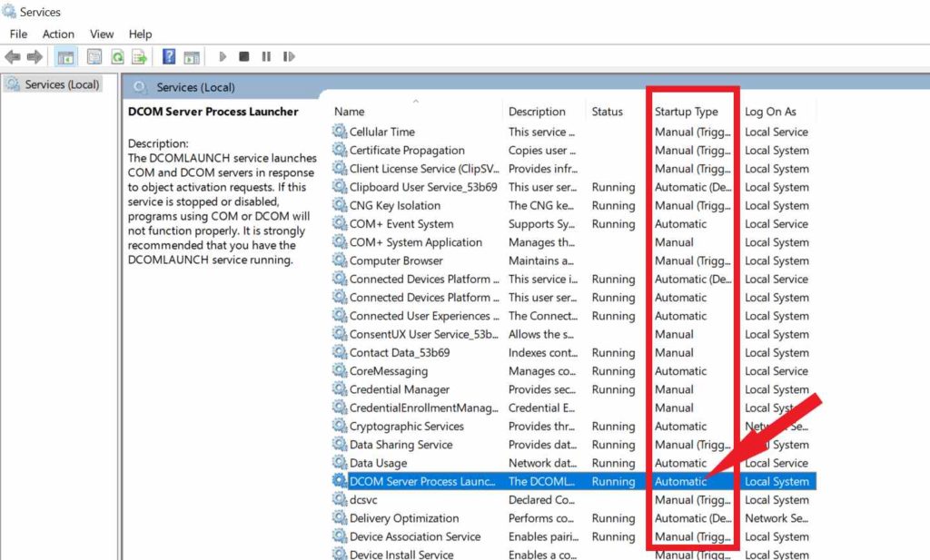Select the Contact Data_53b69 service
Viewport: 930px width, 560px height.
tap(574, 352)
